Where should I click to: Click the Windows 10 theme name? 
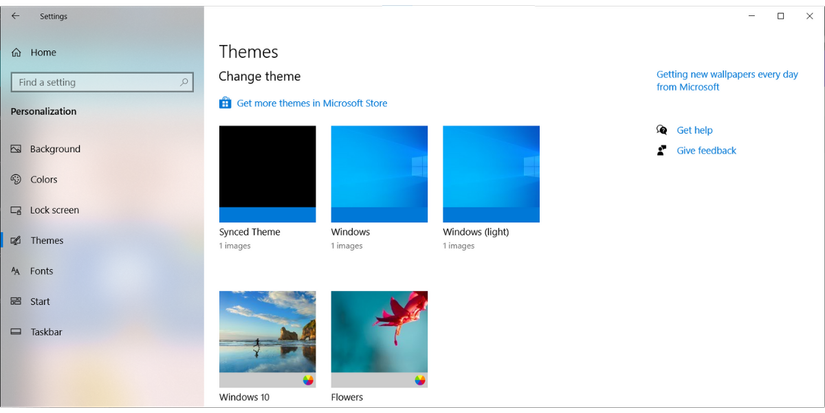click(244, 397)
